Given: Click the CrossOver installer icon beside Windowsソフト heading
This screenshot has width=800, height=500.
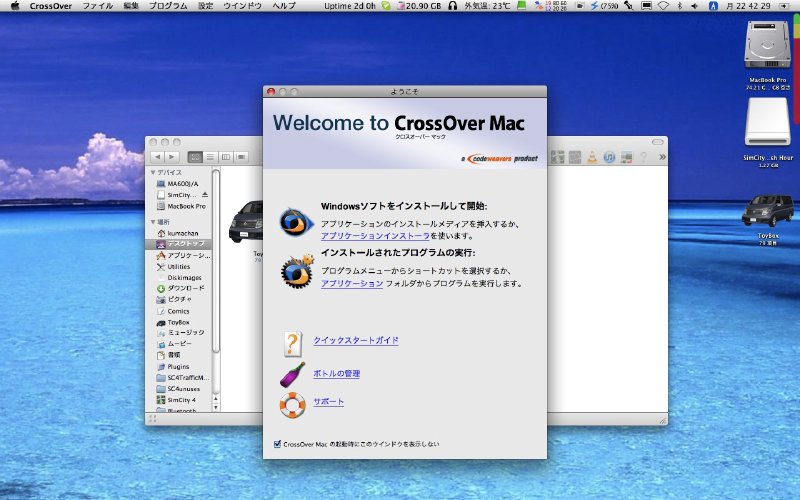Looking at the screenshot, I should pos(296,223).
